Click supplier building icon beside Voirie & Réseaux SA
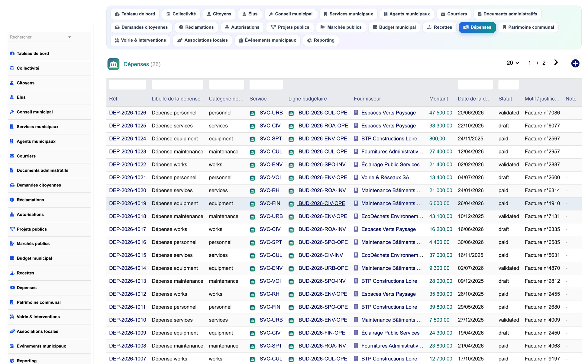The image size is (588, 364). pyautogui.click(x=356, y=177)
